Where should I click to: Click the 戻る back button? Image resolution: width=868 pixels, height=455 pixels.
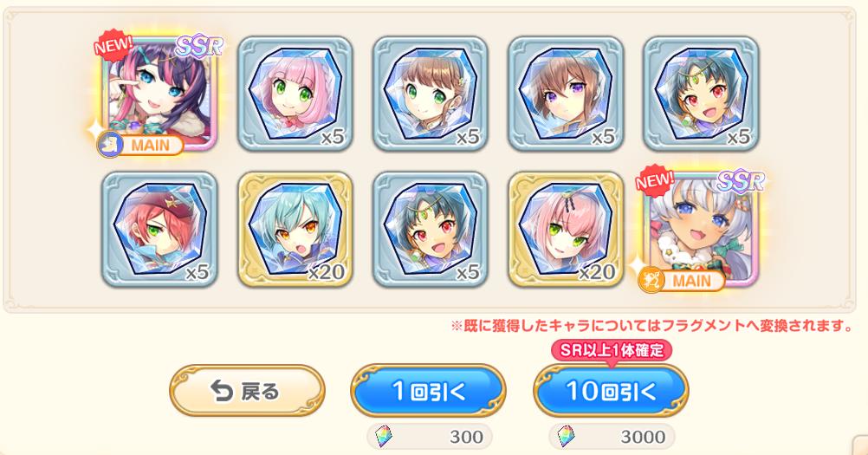click(x=247, y=391)
